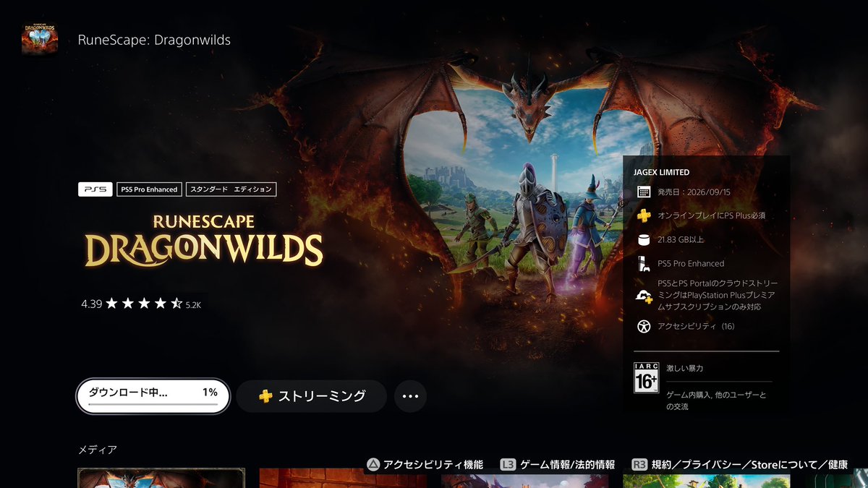This screenshot has height=488, width=868.
Task: Open the three-dot more options button
Action: (410, 396)
